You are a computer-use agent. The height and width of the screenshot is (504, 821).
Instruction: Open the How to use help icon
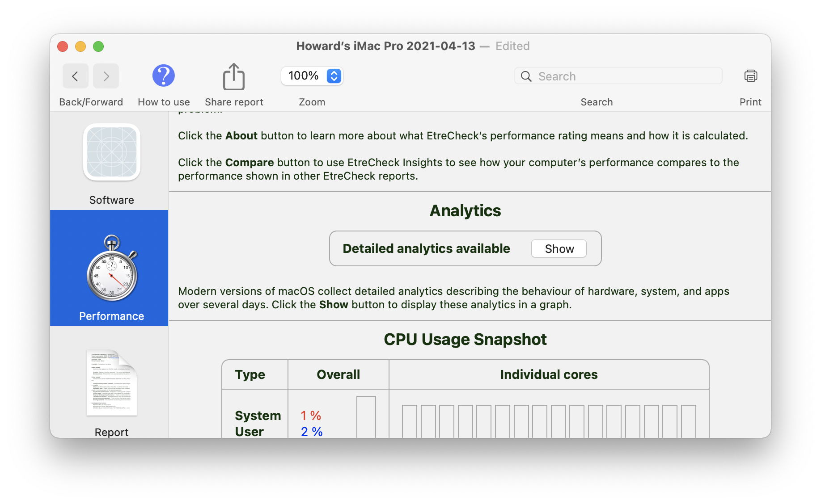pos(163,76)
